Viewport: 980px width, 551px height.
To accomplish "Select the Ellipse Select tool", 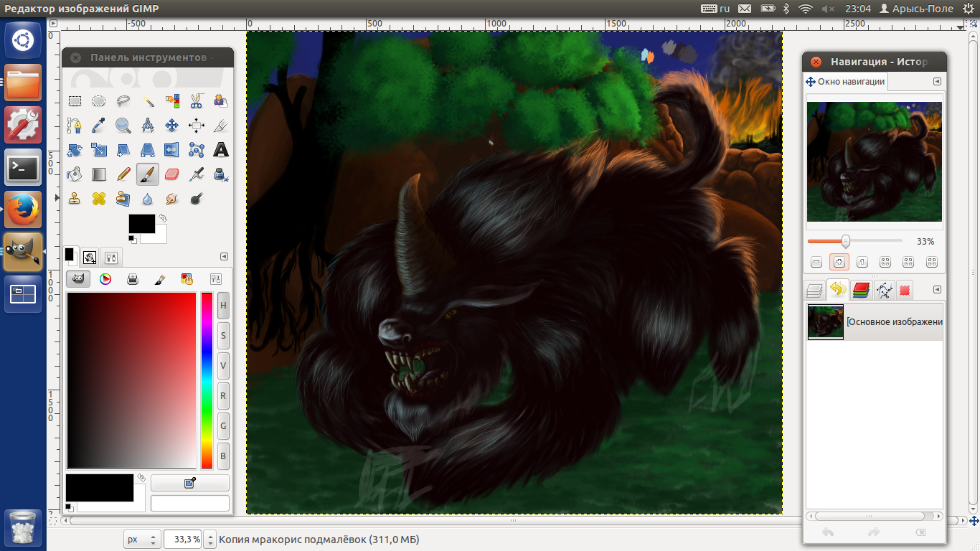I will pos(99,101).
